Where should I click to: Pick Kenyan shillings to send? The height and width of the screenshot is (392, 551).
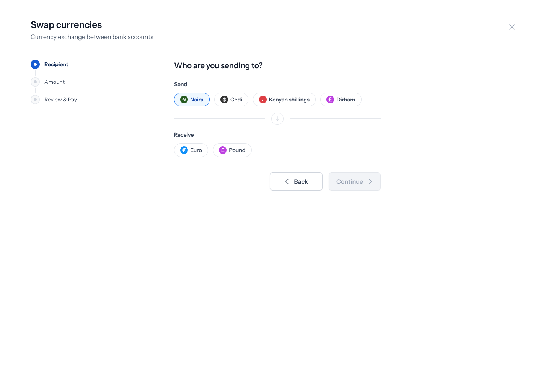pos(284,100)
